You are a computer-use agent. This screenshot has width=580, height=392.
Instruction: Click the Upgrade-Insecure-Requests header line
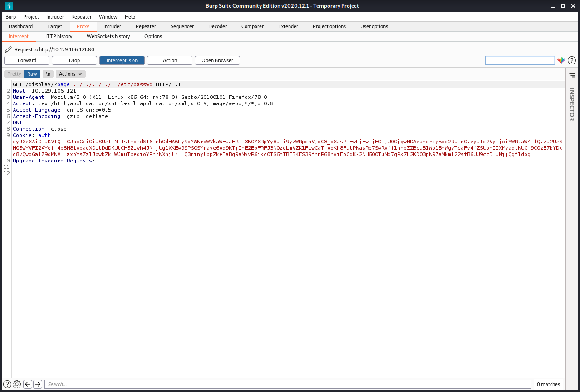coord(57,161)
